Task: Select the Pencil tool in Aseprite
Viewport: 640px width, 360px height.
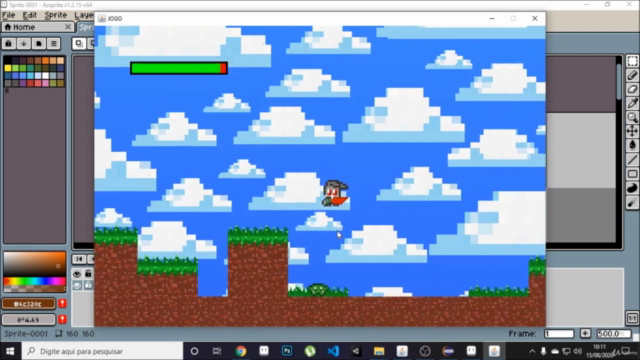Action: tap(632, 75)
